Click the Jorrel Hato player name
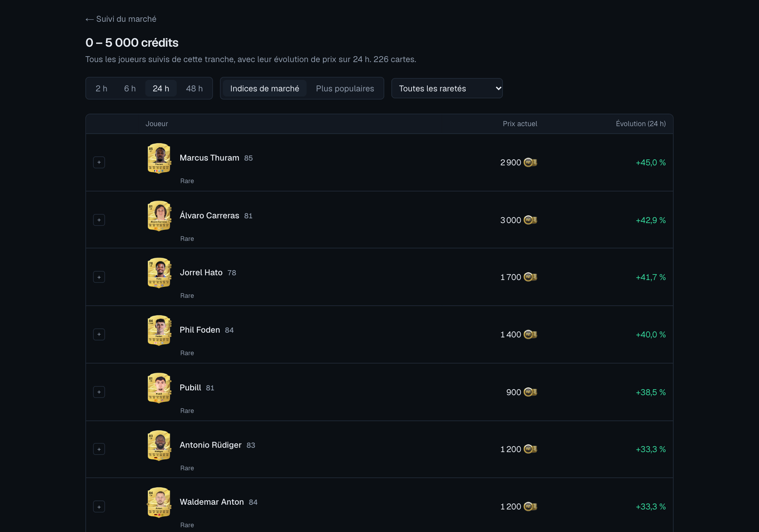The image size is (759, 532). pyautogui.click(x=201, y=272)
